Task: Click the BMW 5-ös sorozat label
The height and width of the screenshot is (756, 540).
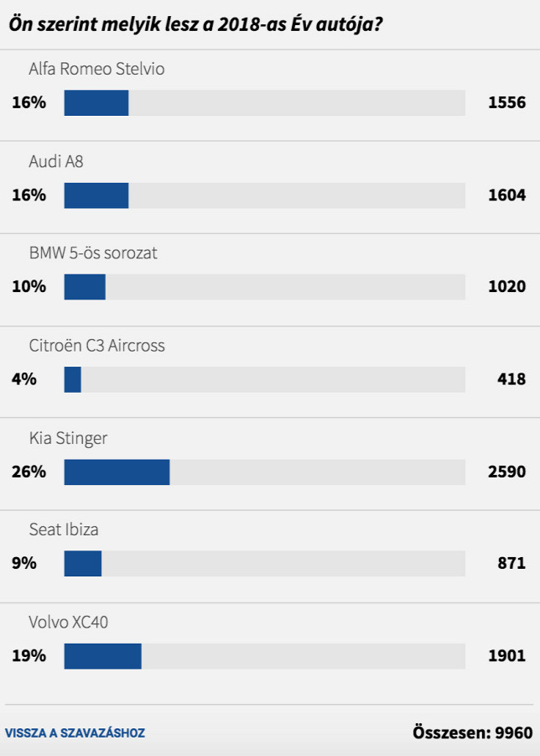Action: point(93,253)
